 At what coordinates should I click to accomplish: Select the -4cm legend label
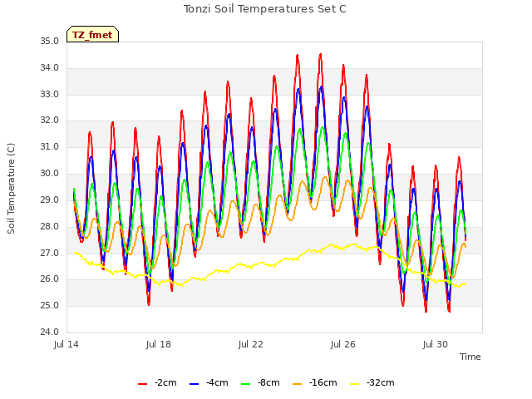tap(217, 382)
